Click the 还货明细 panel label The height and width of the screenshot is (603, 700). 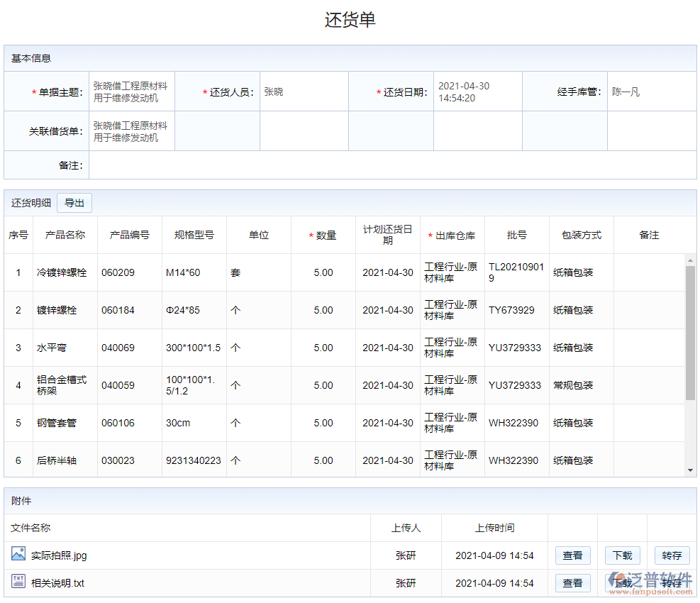coord(30,202)
